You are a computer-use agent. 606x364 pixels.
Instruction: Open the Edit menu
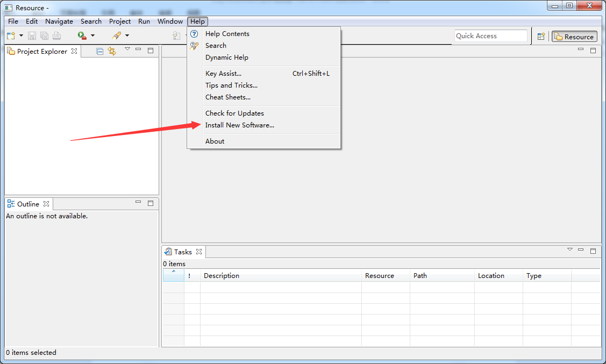(x=32, y=22)
